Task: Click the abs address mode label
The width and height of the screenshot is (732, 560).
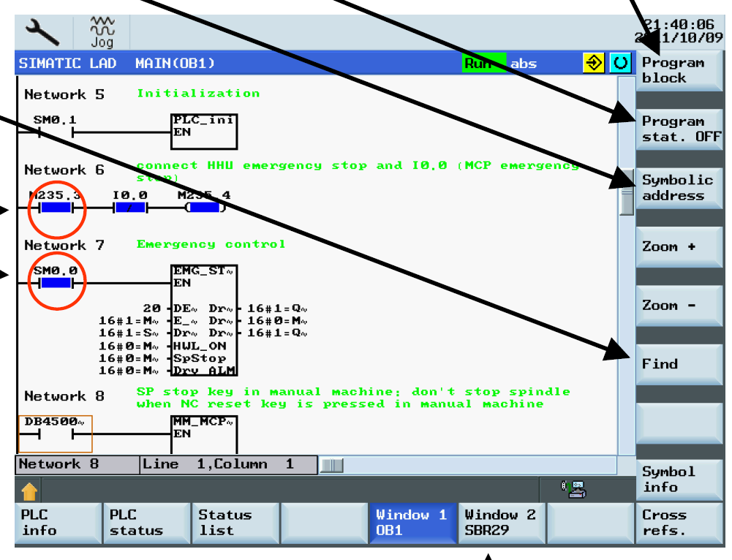Action: 524,64
